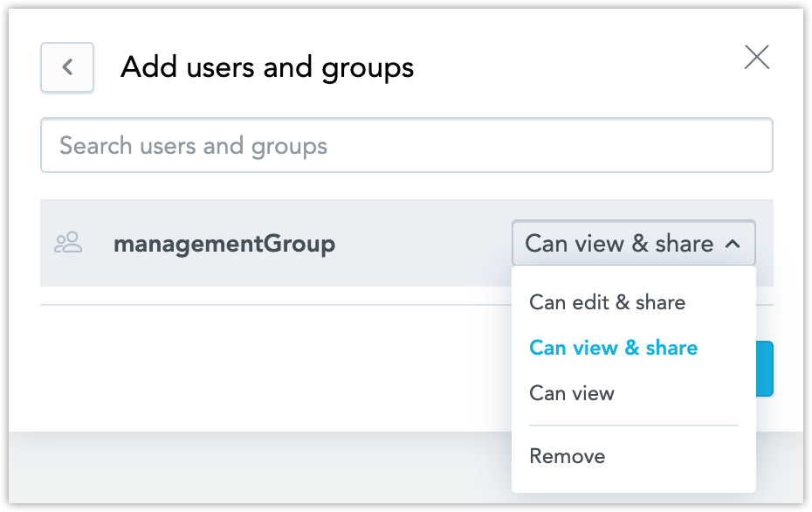This screenshot has height=512, width=812.
Task: Click the blue button behind the dropdown menu
Action: coord(764,369)
